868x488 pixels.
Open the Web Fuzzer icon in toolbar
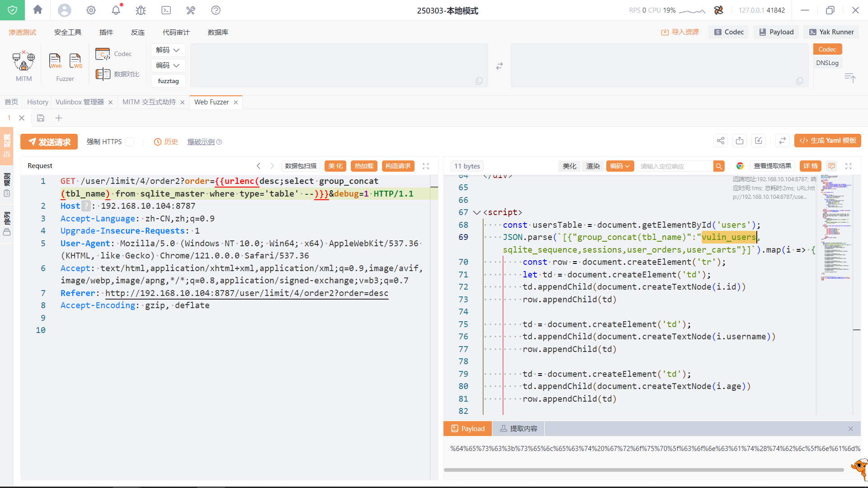(x=55, y=61)
